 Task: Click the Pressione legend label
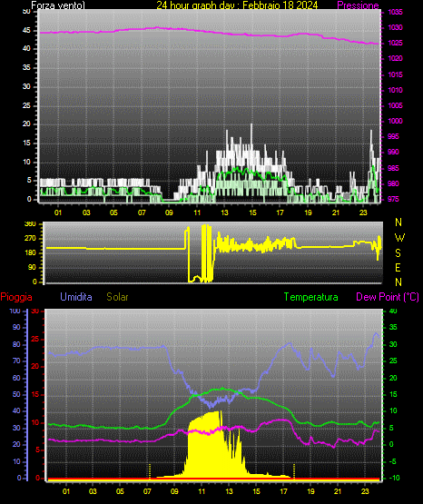tap(358, 5)
